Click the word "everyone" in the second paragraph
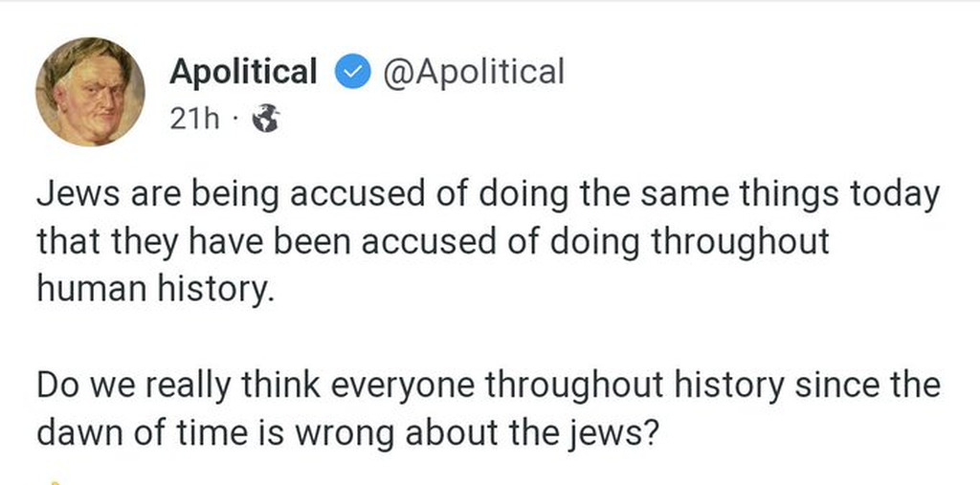 tap(400, 386)
